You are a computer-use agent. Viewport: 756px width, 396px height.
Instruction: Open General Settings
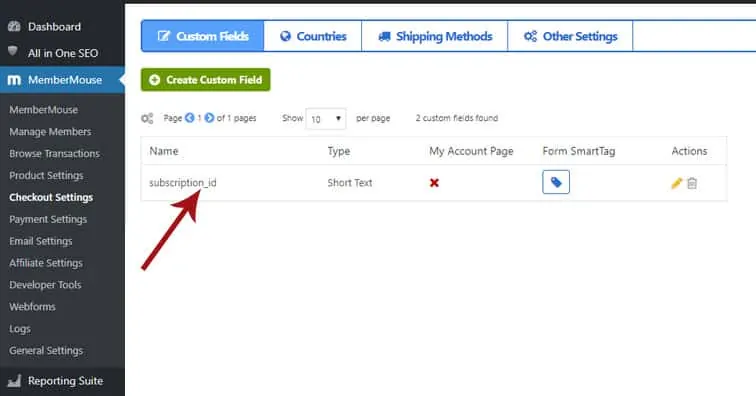click(46, 351)
